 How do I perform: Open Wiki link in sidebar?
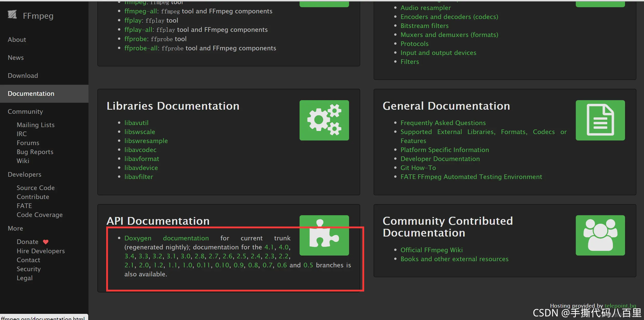[x=23, y=161]
